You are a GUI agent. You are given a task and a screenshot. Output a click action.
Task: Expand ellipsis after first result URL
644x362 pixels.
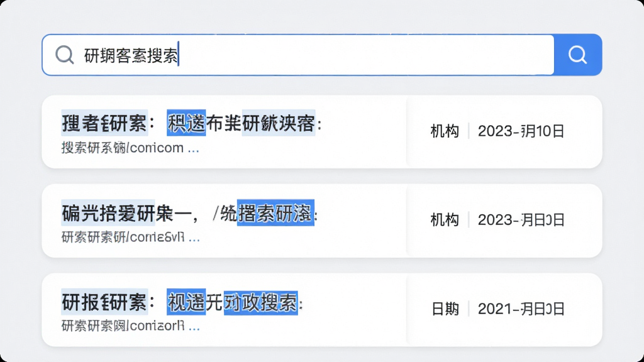(x=194, y=148)
